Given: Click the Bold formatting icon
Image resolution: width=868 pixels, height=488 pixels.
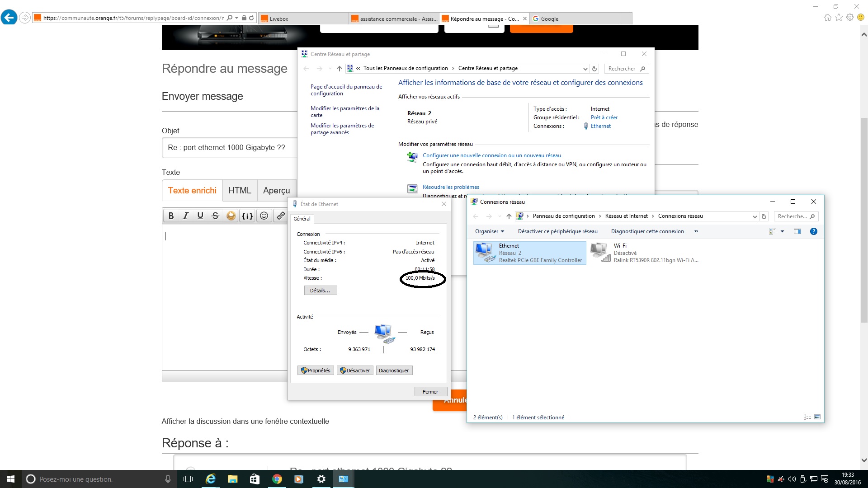Looking at the screenshot, I should (x=171, y=216).
